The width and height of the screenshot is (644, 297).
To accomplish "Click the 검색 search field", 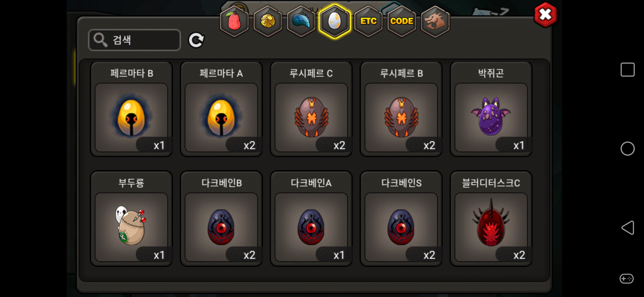I will [x=135, y=40].
